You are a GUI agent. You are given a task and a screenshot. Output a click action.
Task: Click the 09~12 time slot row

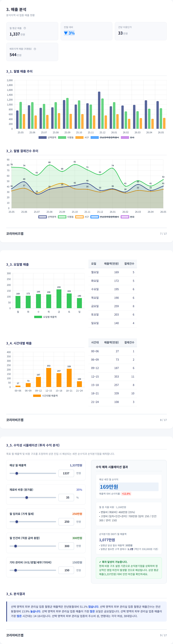[x=113, y=368]
